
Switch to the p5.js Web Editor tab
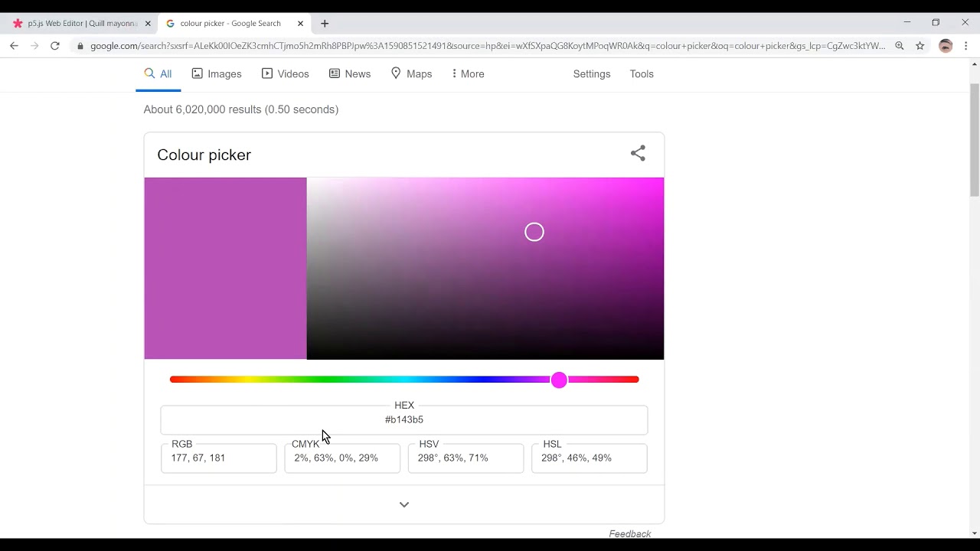coord(80,24)
